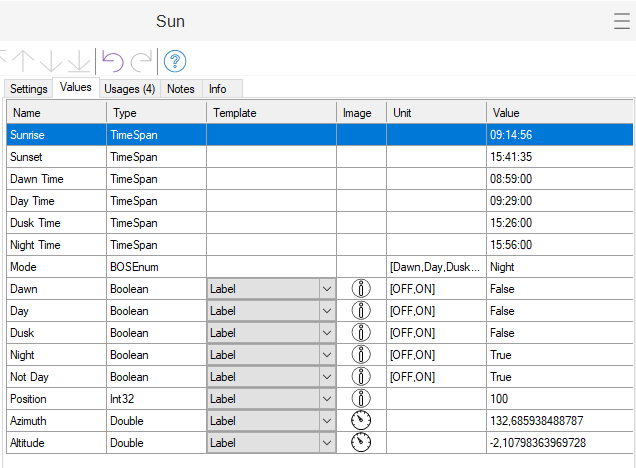The image size is (636, 468).
Task: Open the hamburger menu at top right
Action: tap(621, 21)
